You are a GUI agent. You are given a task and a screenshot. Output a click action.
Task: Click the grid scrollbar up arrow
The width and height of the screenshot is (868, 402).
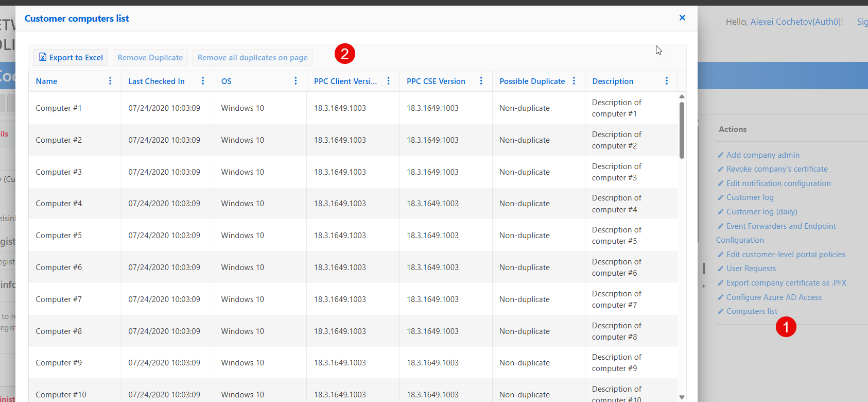click(682, 96)
